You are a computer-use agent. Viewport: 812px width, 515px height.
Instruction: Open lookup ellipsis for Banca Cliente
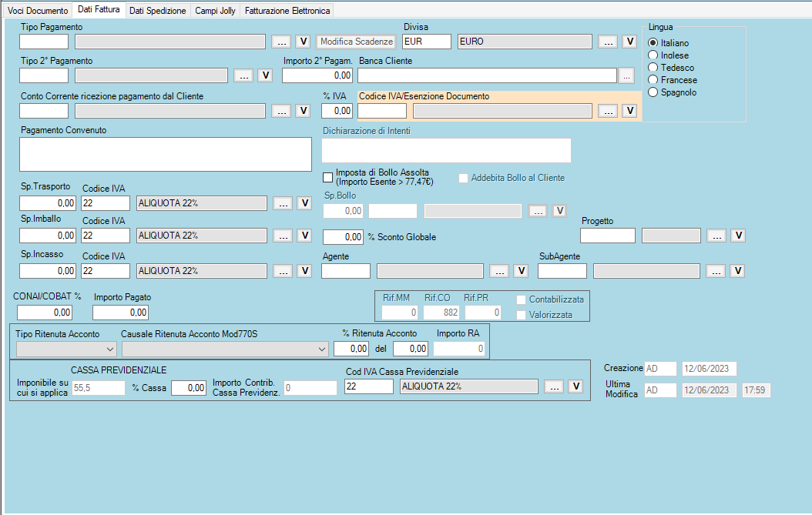click(x=626, y=75)
